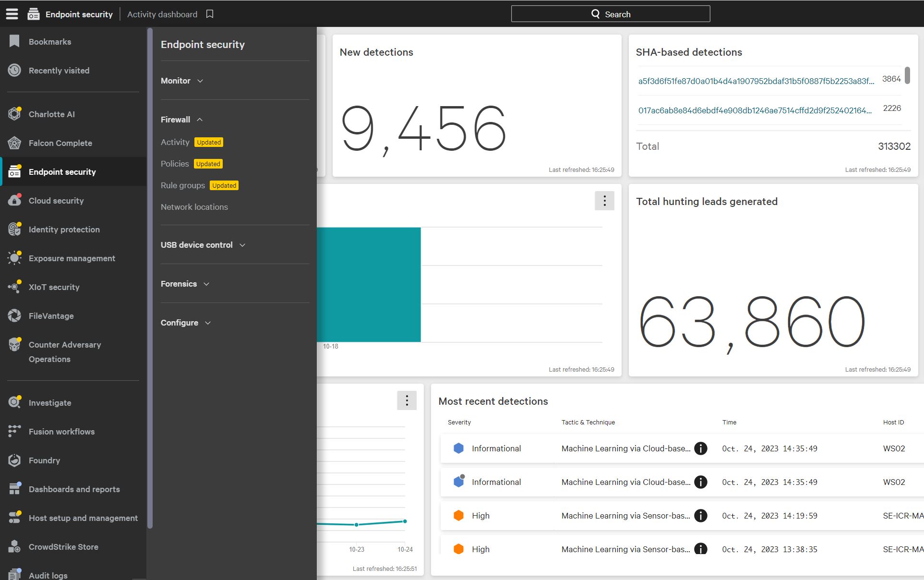924x580 pixels.
Task: Click the Counter Adversary Operations icon
Action: pos(14,344)
